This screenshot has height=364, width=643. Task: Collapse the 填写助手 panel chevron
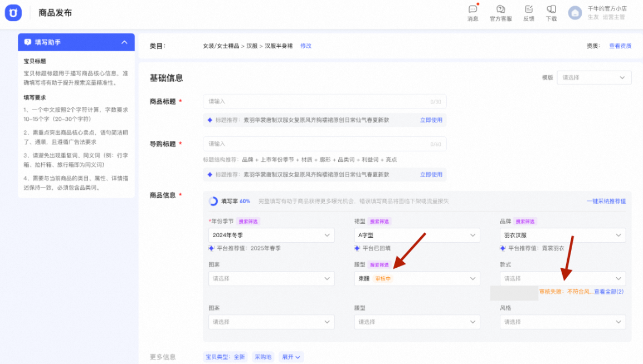[124, 42]
